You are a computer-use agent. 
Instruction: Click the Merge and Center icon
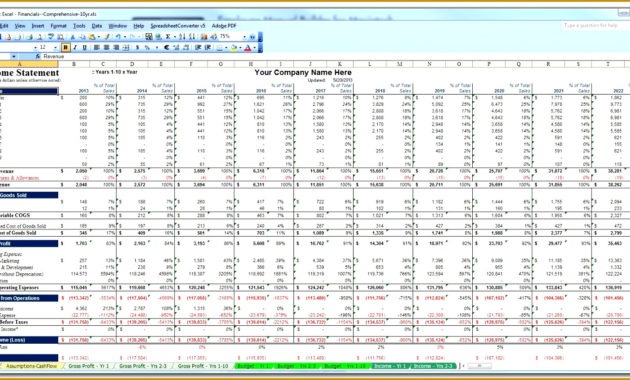coord(125,47)
